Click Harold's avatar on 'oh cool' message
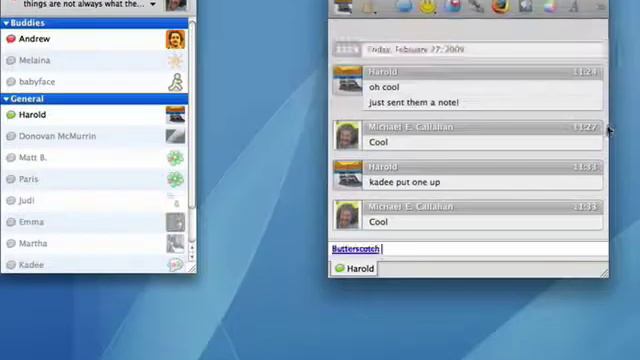Image resolution: width=640 pixels, height=360 pixels. point(347,81)
